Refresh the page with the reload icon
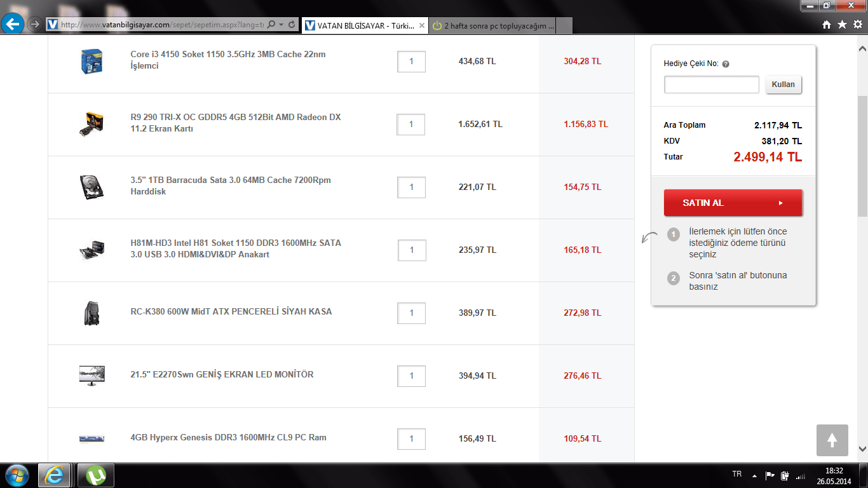Screen dimensions: 868x488 point(292,25)
